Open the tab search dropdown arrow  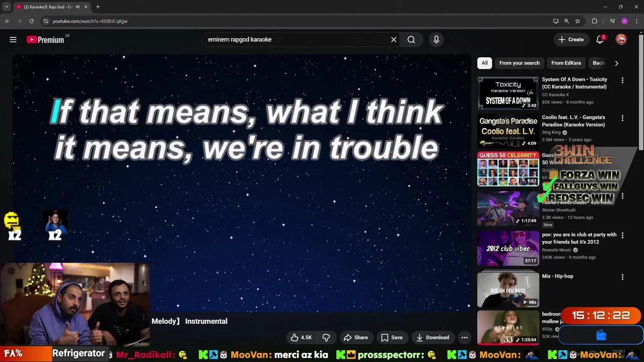[x=7, y=7]
